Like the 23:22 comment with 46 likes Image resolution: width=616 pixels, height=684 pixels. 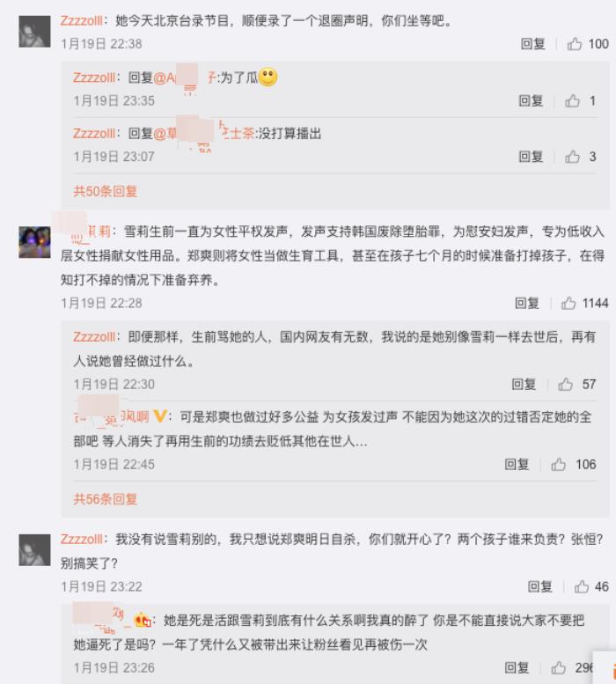tap(582, 586)
